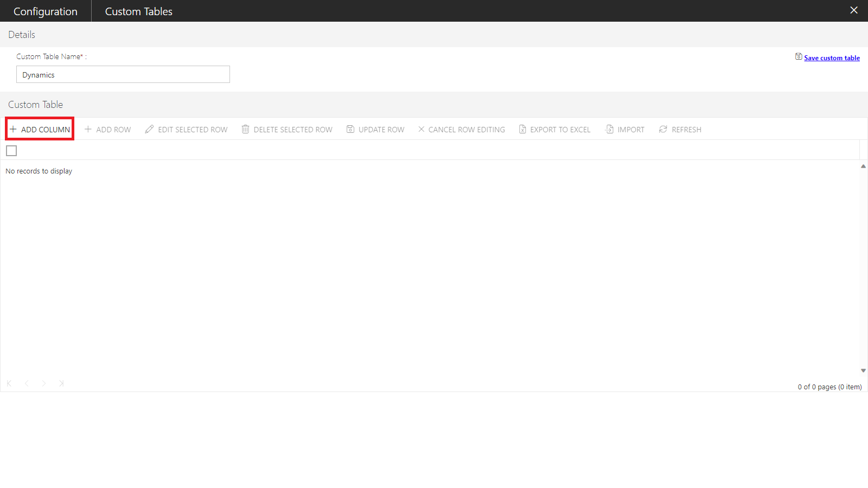The image size is (868, 488).
Task: Click Export to Excel icon
Action: pos(522,129)
